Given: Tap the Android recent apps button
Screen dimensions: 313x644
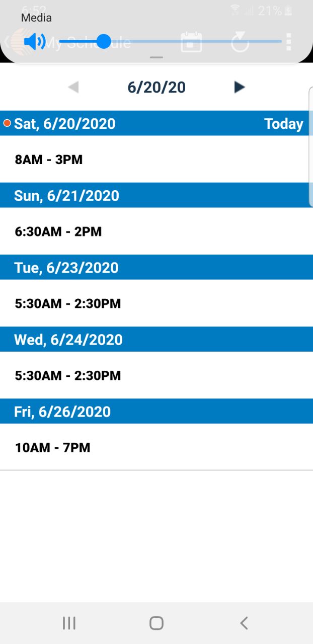Looking at the screenshot, I should (69, 623).
